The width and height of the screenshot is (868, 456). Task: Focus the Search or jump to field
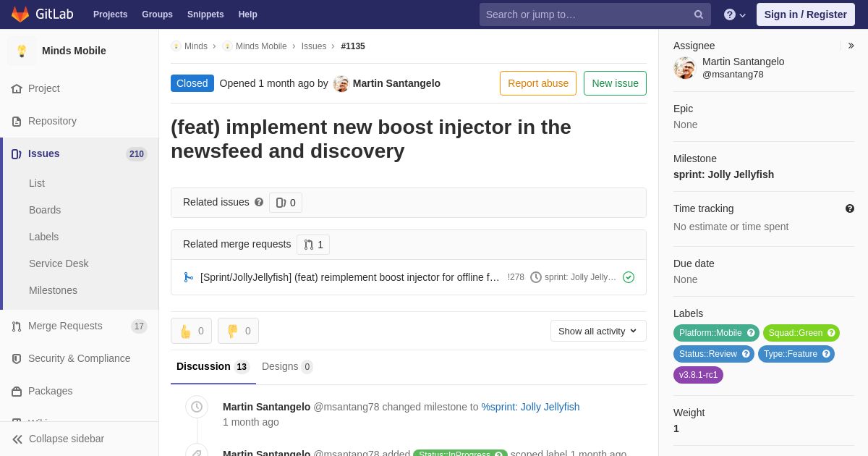click(595, 14)
